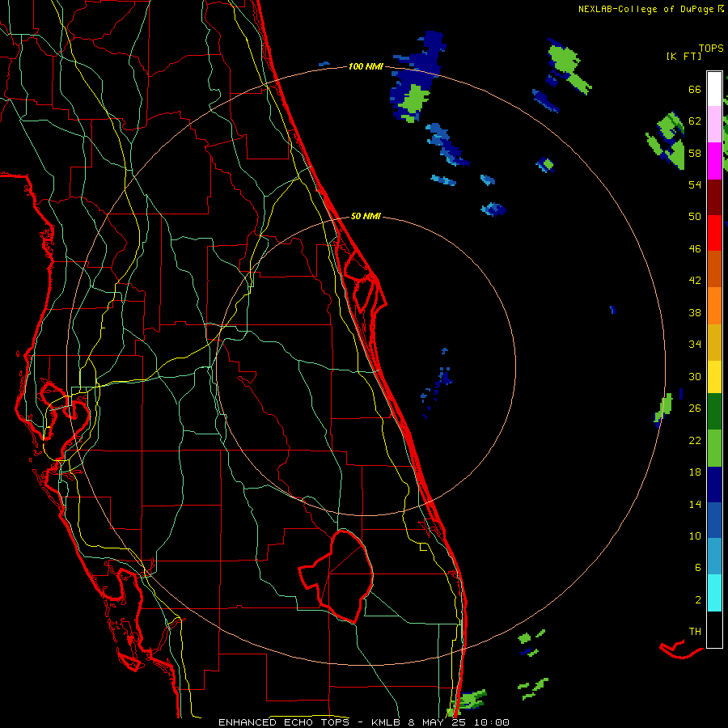
Task: Click the white swatch in the tops legend
Action: (714, 89)
